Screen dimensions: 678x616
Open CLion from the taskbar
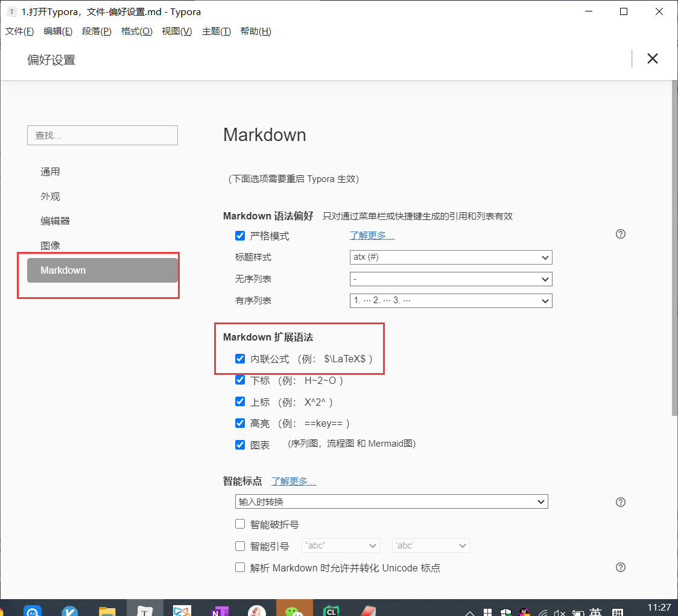331,609
